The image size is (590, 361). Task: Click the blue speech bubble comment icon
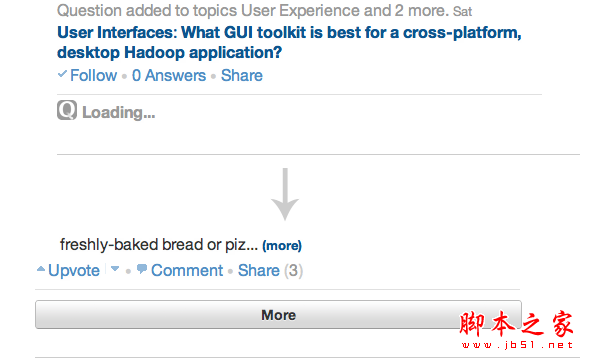[142, 269]
